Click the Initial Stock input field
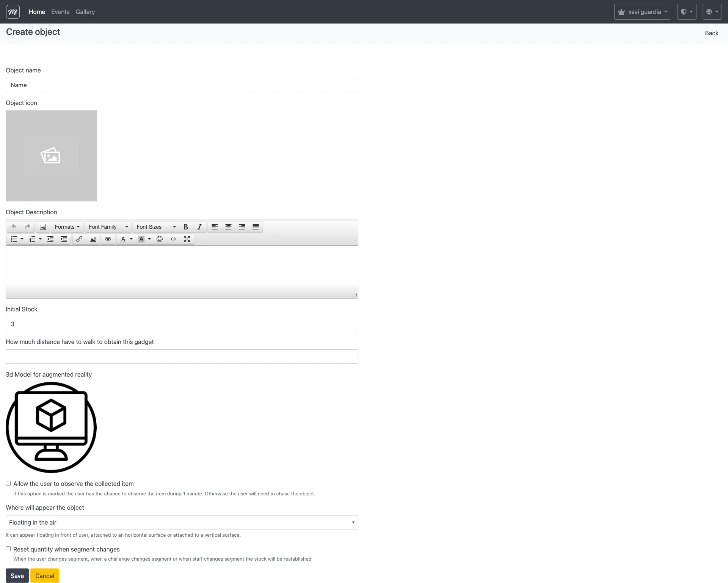The width and height of the screenshot is (728, 583). point(182,324)
